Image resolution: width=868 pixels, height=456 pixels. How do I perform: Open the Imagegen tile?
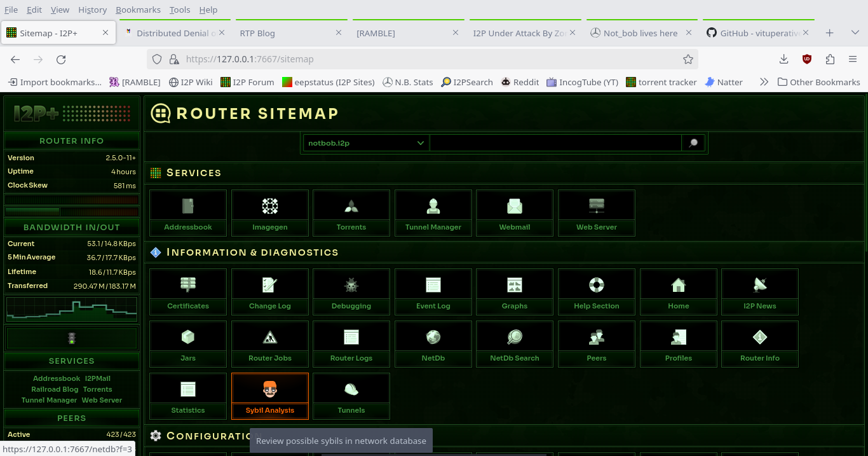tap(270, 213)
